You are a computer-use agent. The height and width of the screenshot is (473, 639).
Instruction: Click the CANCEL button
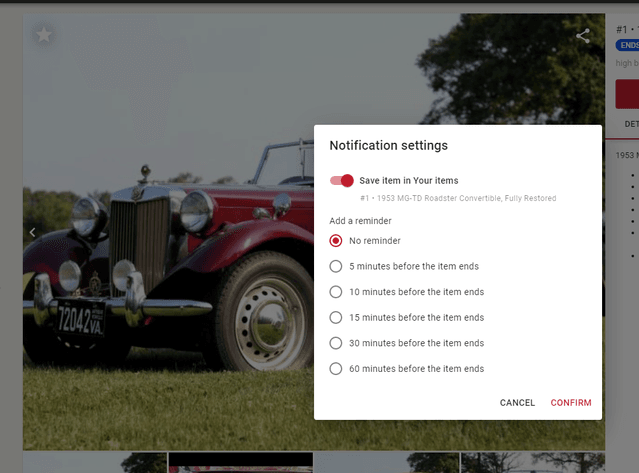point(517,403)
